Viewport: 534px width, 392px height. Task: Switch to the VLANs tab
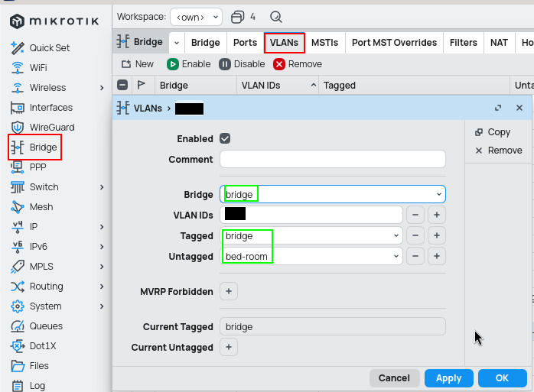pyautogui.click(x=284, y=43)
